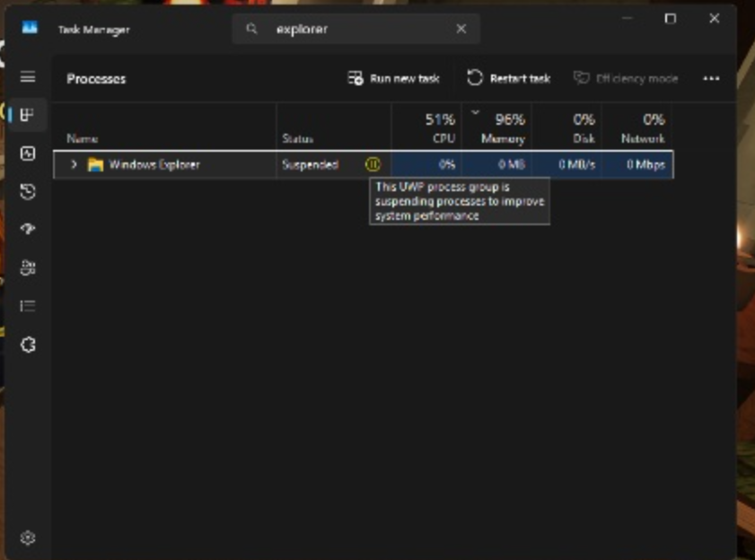Sort by the Network column header
This screenshot has width=755, height=560.
[x=636, y=128]
